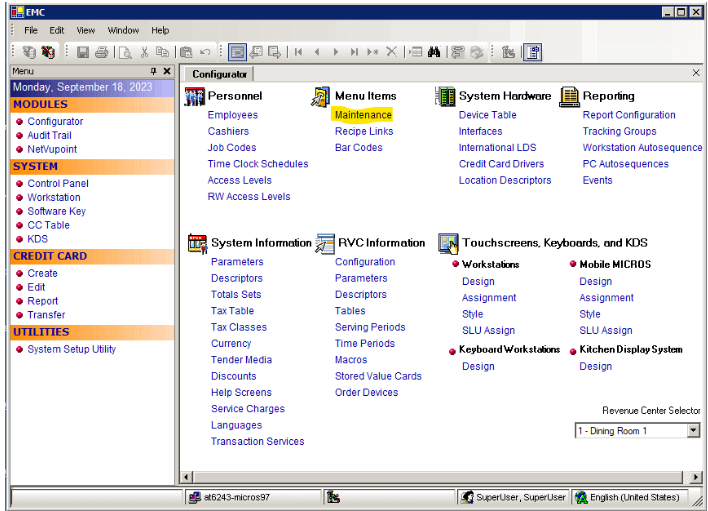Open the highlighted Maintenance link

[x=363, y=115]
